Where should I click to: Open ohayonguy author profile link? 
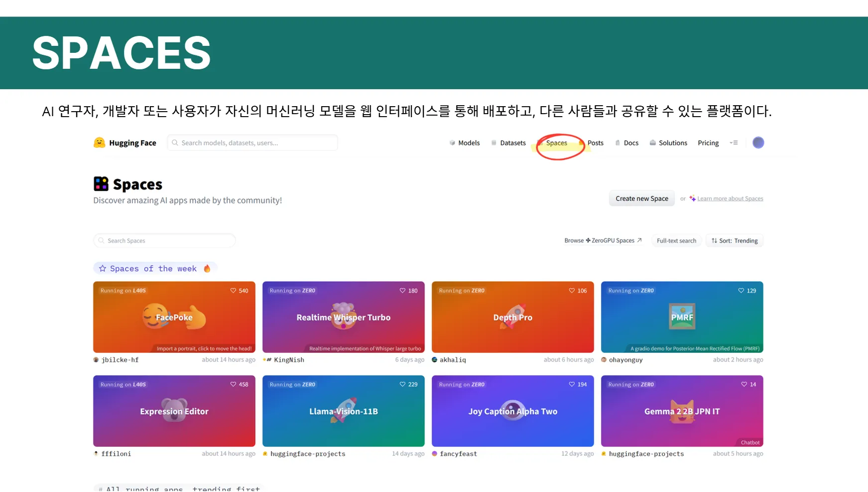(625, 360)
